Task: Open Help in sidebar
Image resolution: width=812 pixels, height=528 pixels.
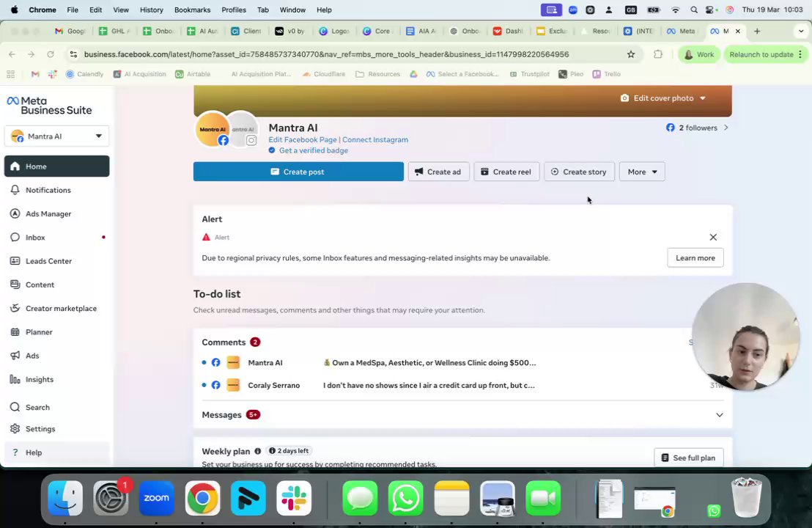Action: point(57,452)
